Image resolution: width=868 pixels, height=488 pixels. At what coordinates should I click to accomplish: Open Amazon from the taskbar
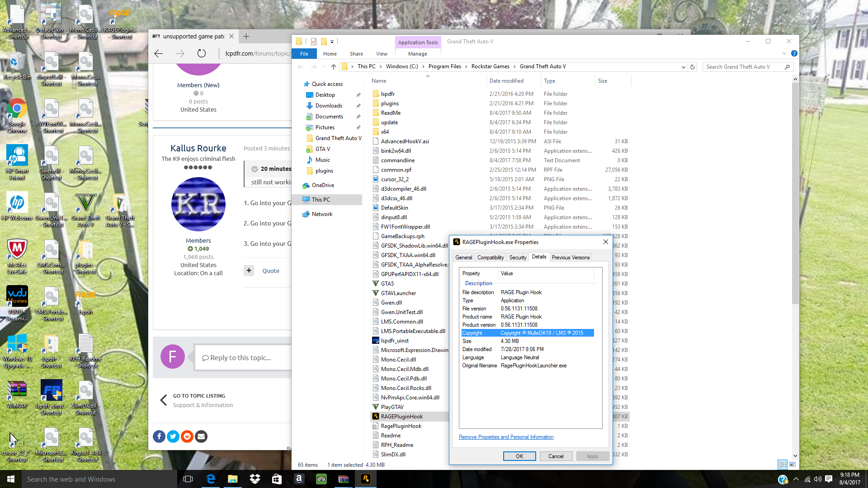[299, 479]
